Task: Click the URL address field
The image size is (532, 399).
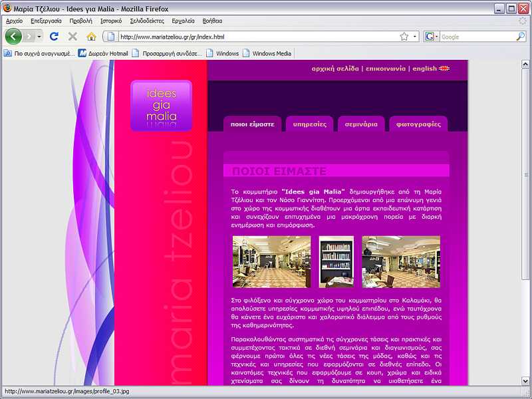Action: pos(259,37)
